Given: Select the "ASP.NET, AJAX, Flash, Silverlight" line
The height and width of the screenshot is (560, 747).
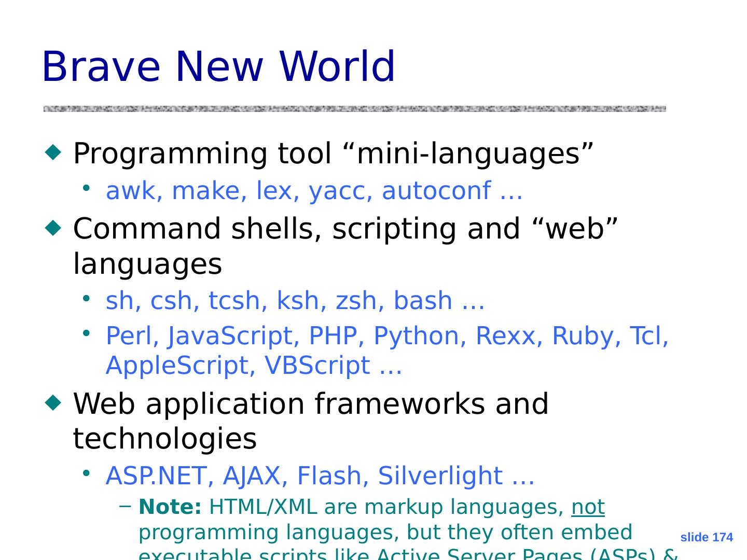Looking at the screenshot, I should (x=320, y=475).
